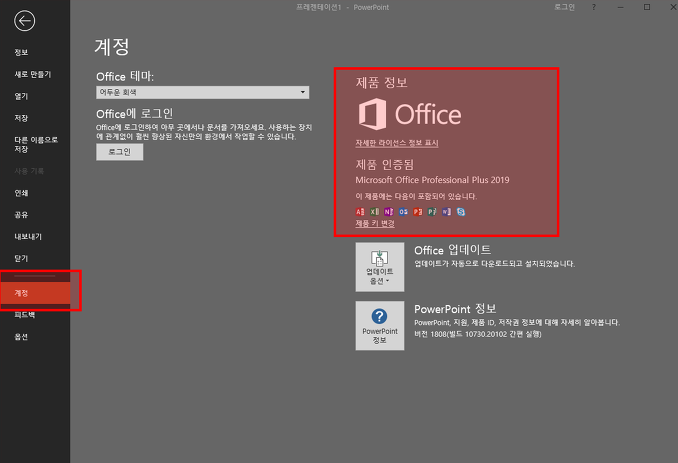Viewport: 678px width, 463px height.
Task: Open 자세한 라이선스 정보 표시 link
Action: (x=397, y=143)
